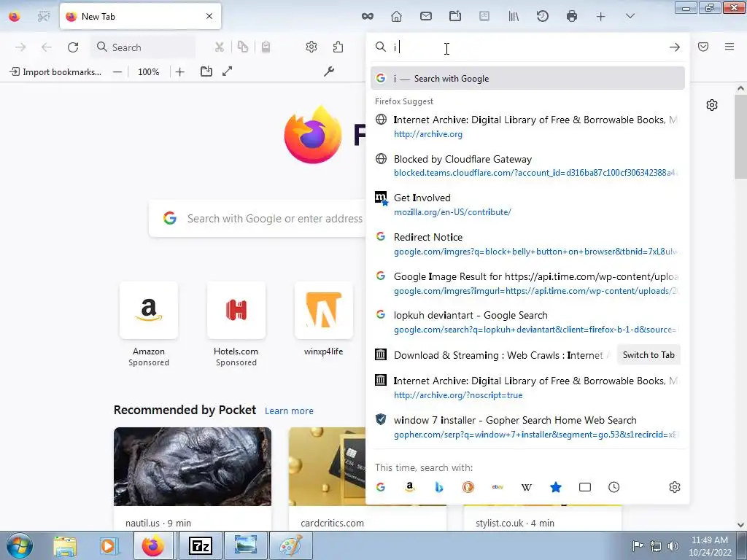747x560 pixels.
Task: Reset zoom at 100% label
Action: click(x=148, y=72)
